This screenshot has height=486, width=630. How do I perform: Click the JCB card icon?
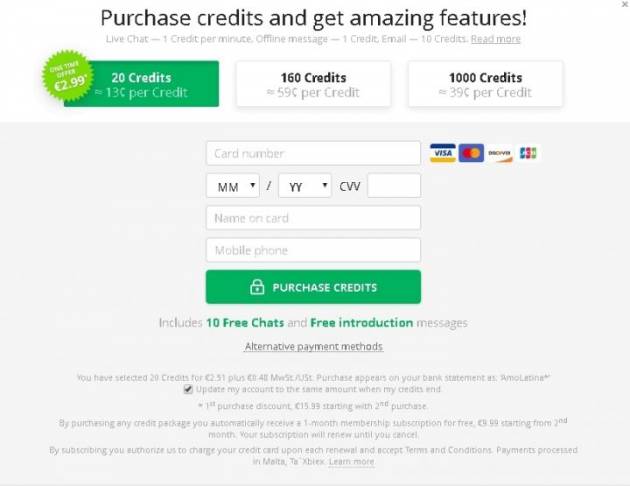tap(528, 153)
